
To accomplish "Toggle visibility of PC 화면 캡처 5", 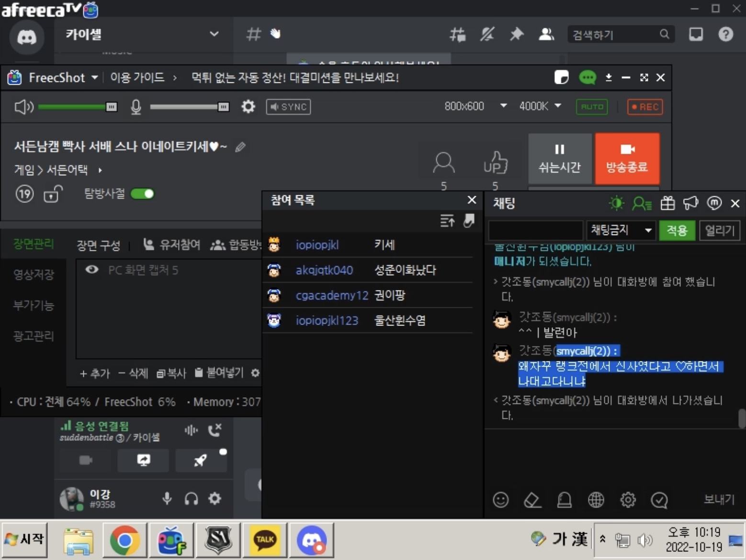I will coord(92,270).
